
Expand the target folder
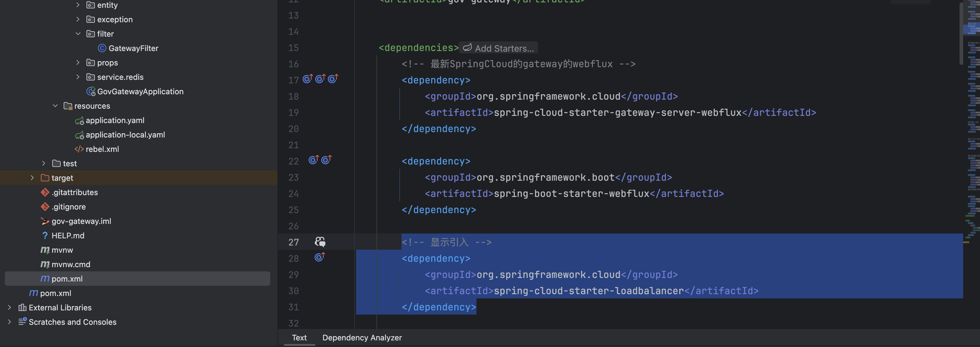(32, 178)
